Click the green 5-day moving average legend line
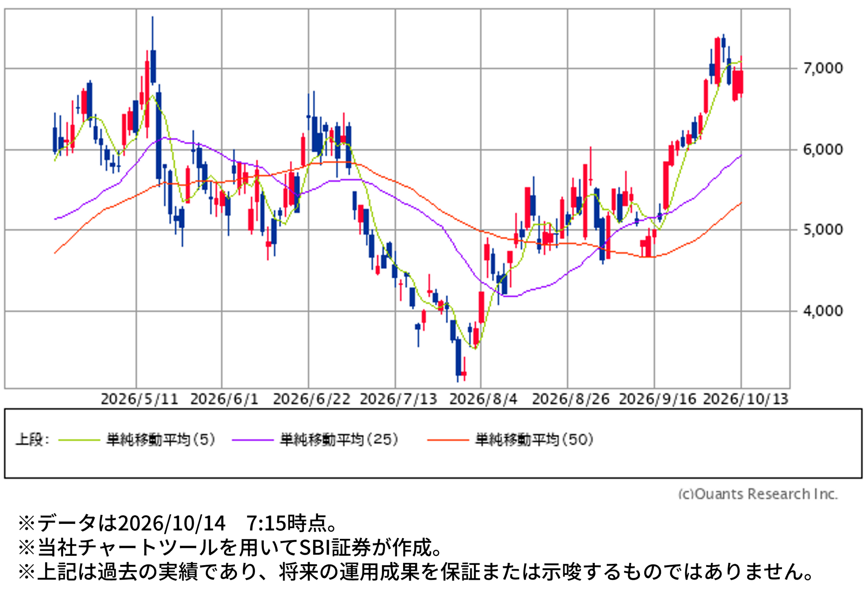This screenshot has width=868, height=596. 79,440
